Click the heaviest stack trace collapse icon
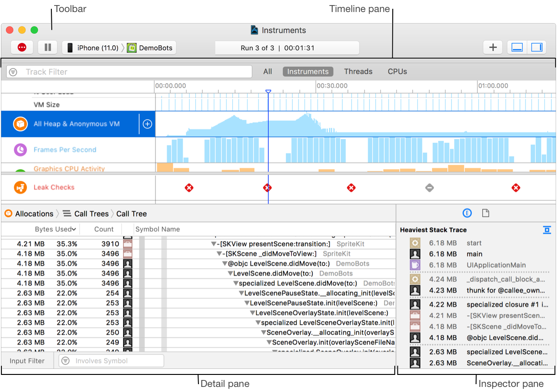 (x=546, y=230)
